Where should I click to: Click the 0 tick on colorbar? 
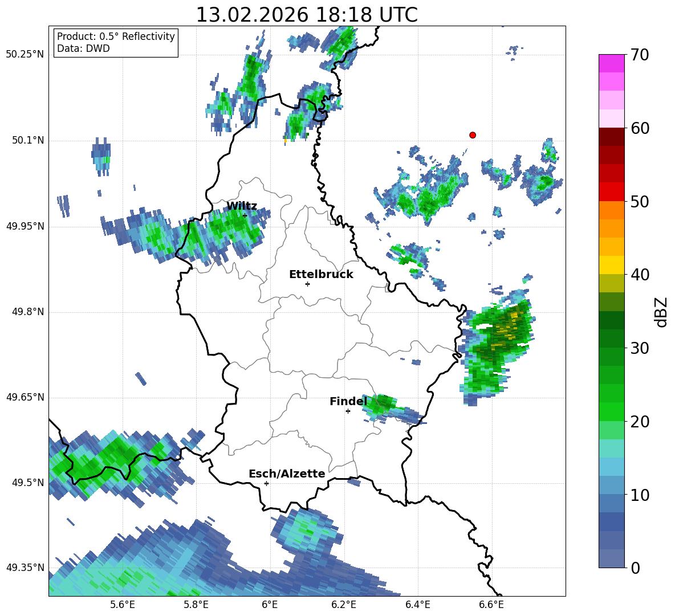tap(635, 568)
